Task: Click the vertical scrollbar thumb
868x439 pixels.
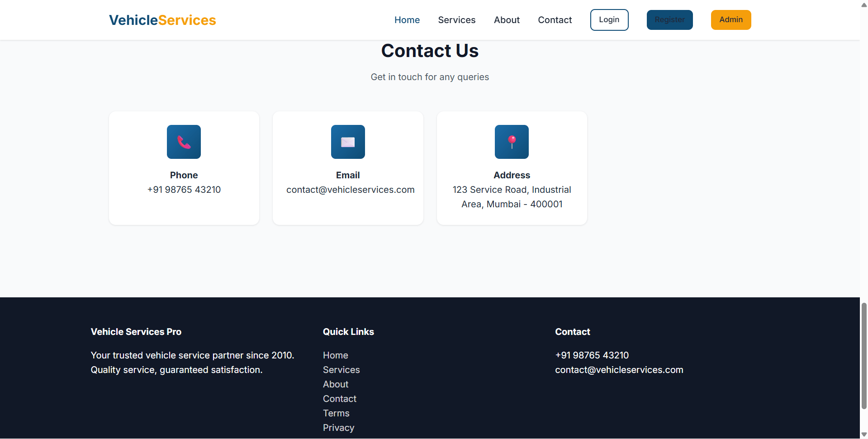Action: [x=864, y=356]
